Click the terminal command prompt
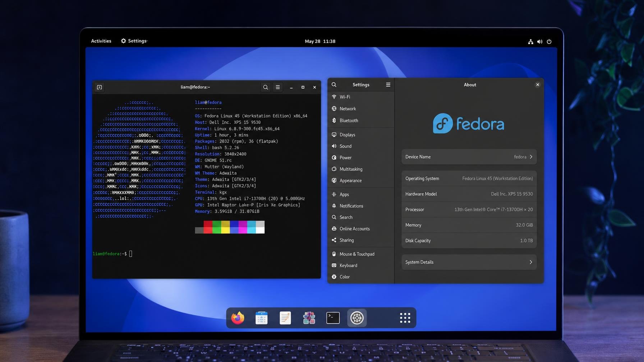 tap(112, 254)
